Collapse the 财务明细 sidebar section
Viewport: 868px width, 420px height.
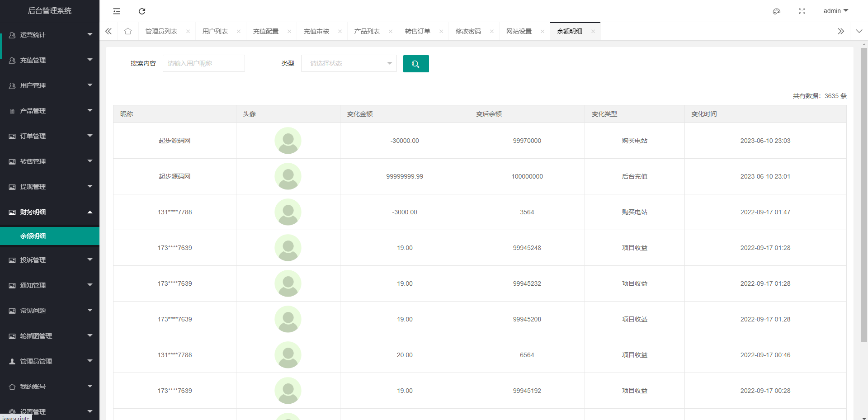[50, 212]
